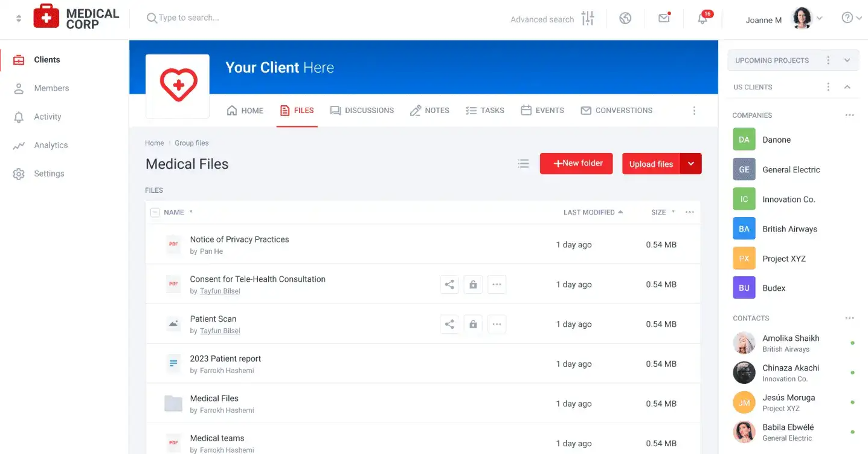
Task: Expand the Upcoming Projects panel
Action: (x=847, y=60)
